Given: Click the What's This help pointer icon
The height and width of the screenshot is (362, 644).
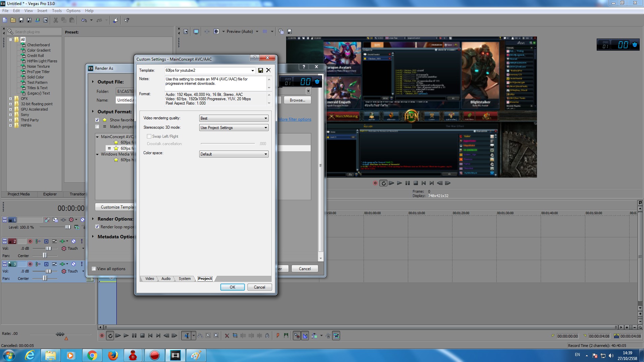Looking at the screenshot, I should [x=127, y=20].
